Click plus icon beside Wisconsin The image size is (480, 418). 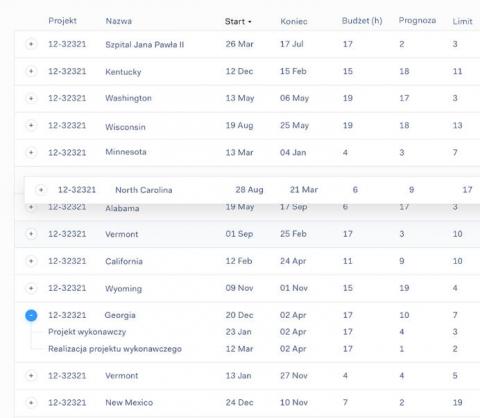(31, 125)
